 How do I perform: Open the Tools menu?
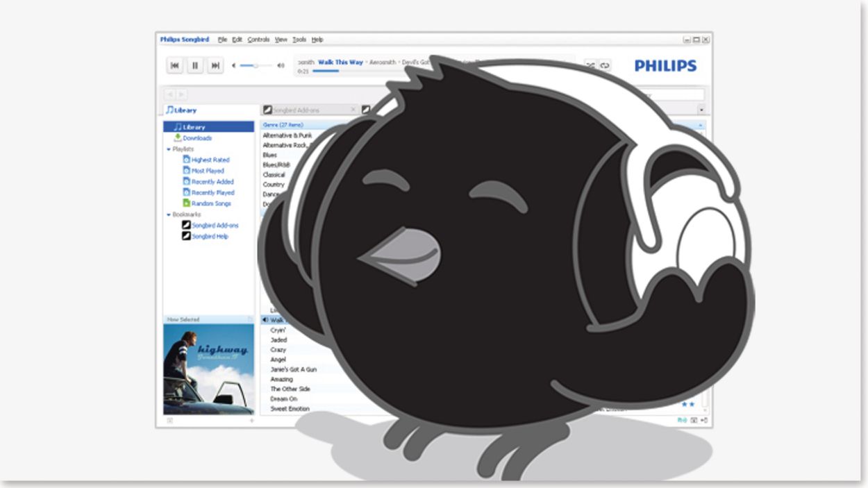[x=299, y=40]
